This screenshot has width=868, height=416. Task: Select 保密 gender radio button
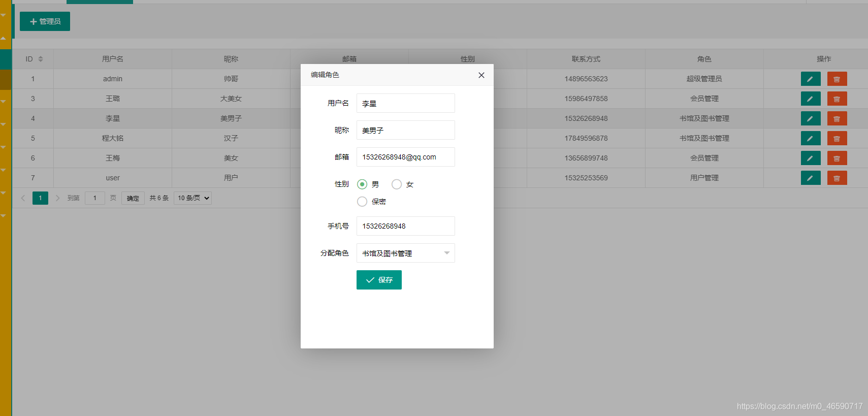pyautogui.click(x=362, y=202)
